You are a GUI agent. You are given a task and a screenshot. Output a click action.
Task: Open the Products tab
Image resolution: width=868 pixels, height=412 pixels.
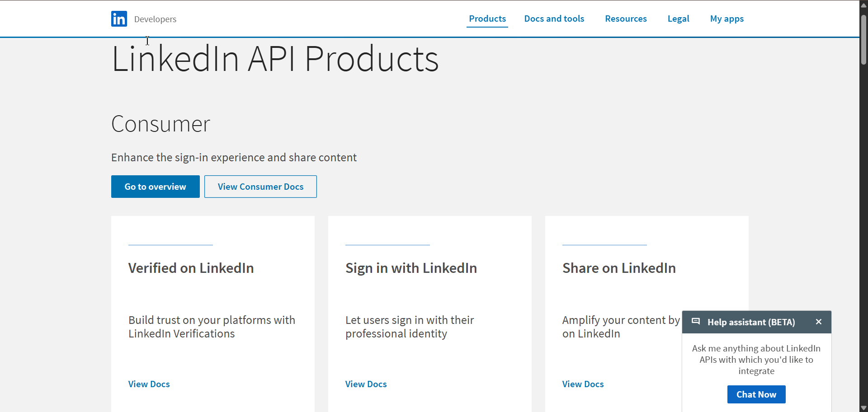click(487, 19)
